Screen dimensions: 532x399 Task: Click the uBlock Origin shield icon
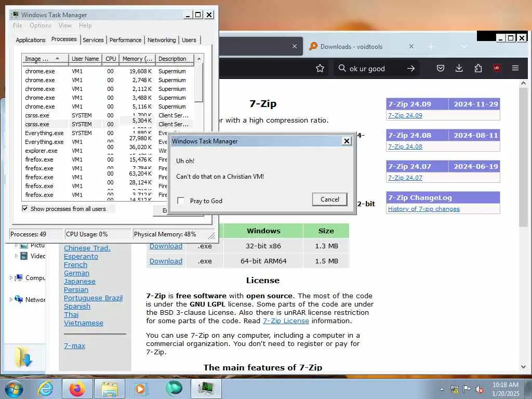point(496,68)
